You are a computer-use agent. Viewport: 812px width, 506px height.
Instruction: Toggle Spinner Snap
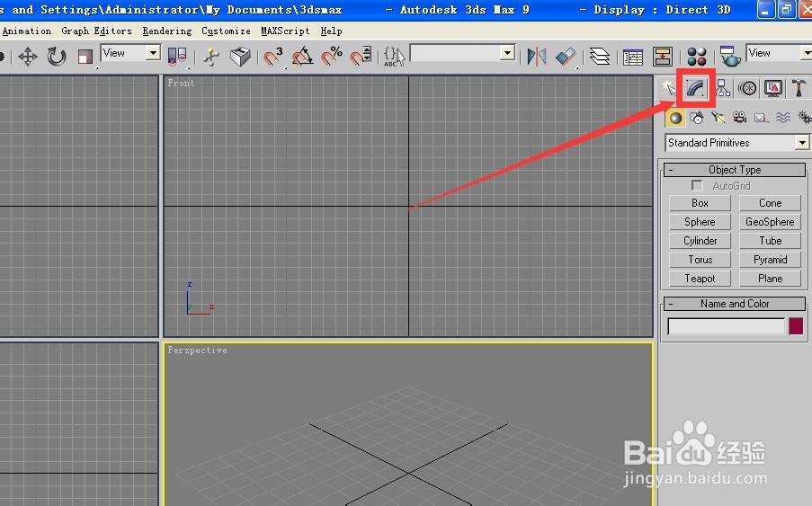361,57
